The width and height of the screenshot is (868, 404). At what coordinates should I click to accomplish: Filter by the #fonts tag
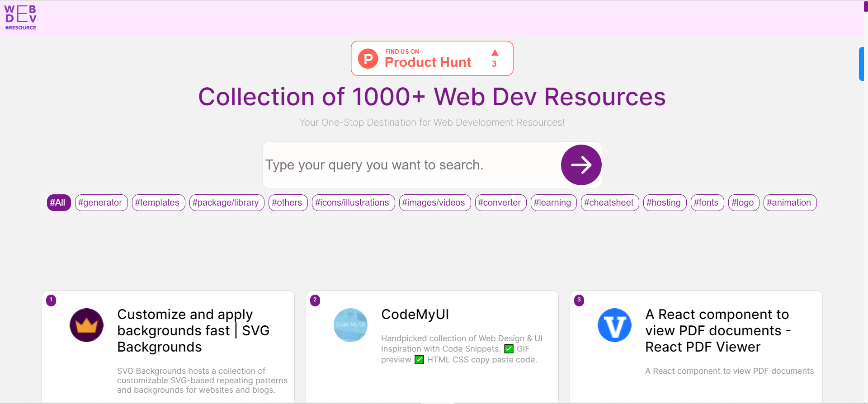pyautogui.click(x=707, y=202)
